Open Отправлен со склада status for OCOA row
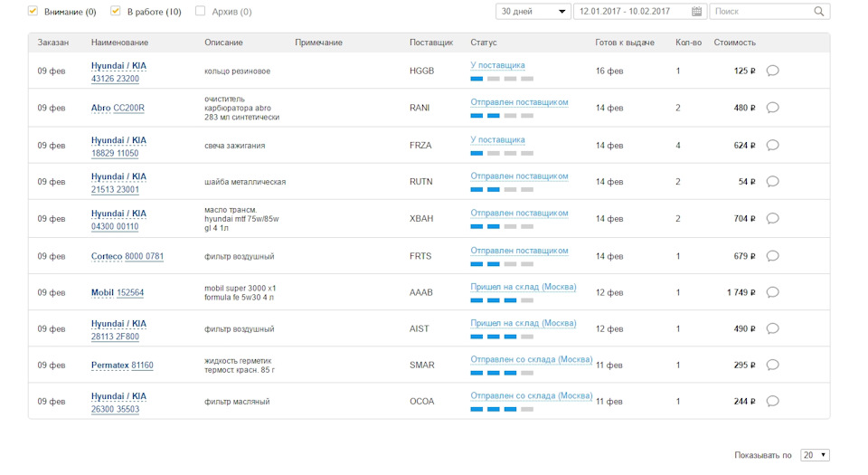868x475 pixels. tap(532, 396)
